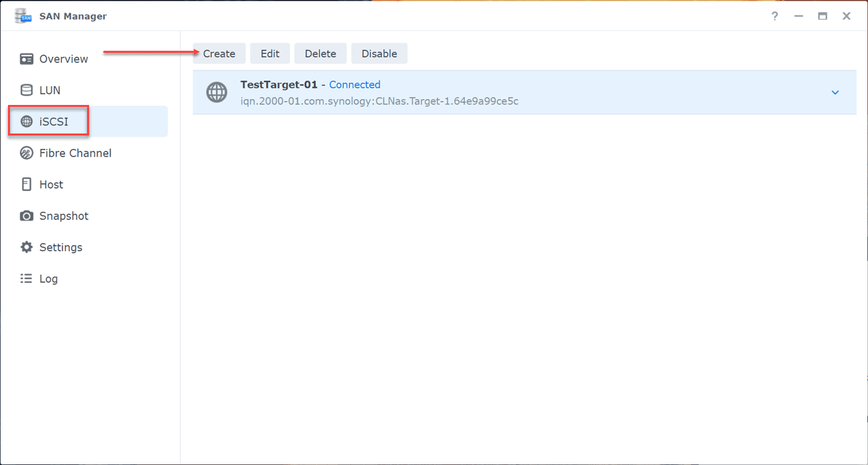Open the Fibre Channel section
The height and width of the screenshot is (465, 868).
coord(26,153)
